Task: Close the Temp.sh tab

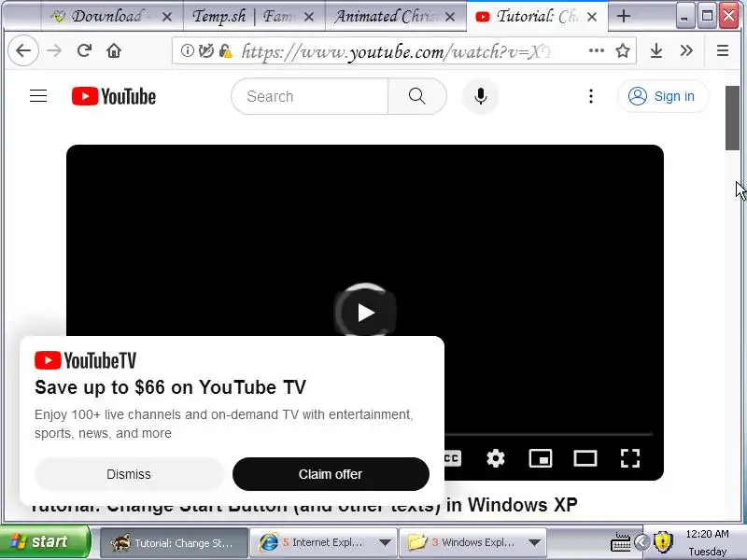Action: (x=309, y=17)
